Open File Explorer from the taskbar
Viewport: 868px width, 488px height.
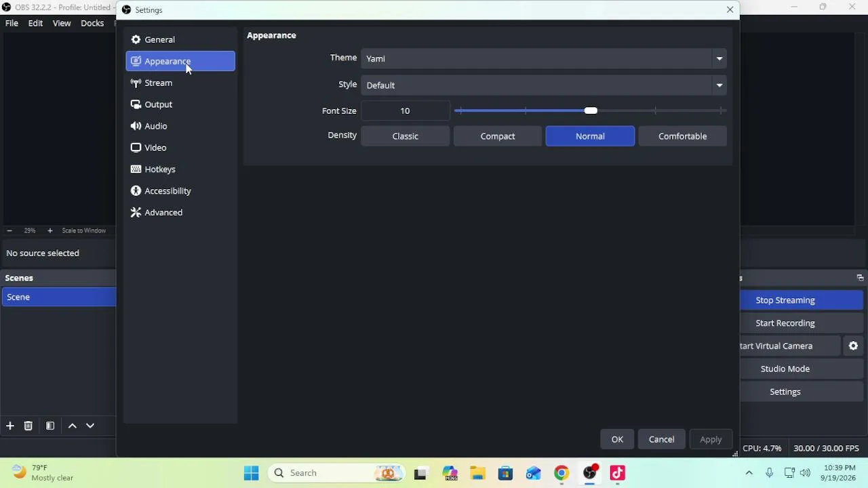click(477, 473)
